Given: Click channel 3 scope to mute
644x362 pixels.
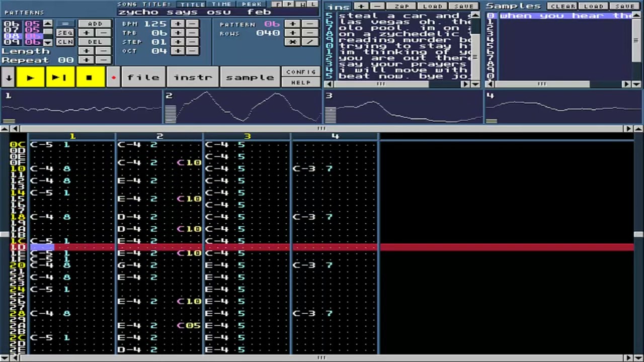Looking at the screenshot, I should (x=403, y=107).
